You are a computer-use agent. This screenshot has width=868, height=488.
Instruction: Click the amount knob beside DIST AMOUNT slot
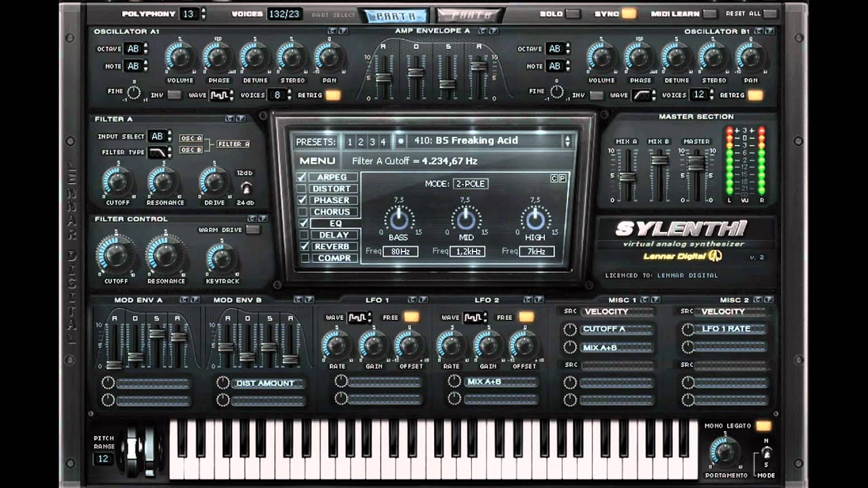tap(222, 383)
